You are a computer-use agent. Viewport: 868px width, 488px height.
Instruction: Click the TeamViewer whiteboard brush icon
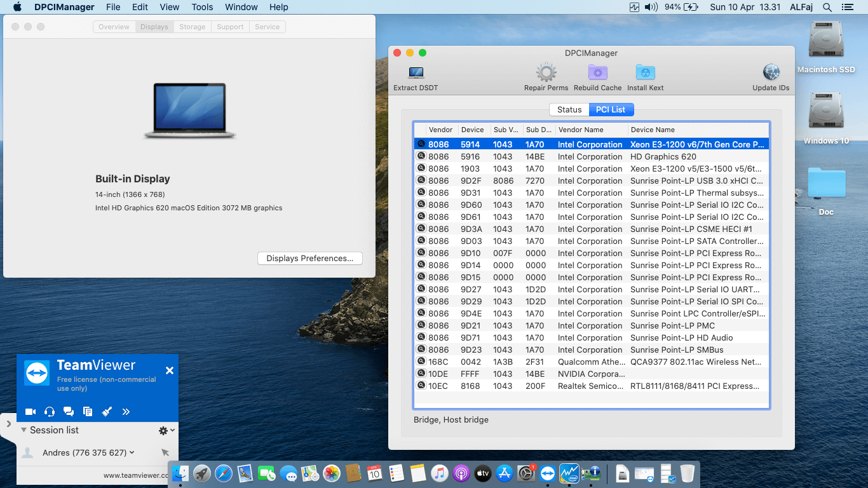pyautogui.click(x=107, y=412)
